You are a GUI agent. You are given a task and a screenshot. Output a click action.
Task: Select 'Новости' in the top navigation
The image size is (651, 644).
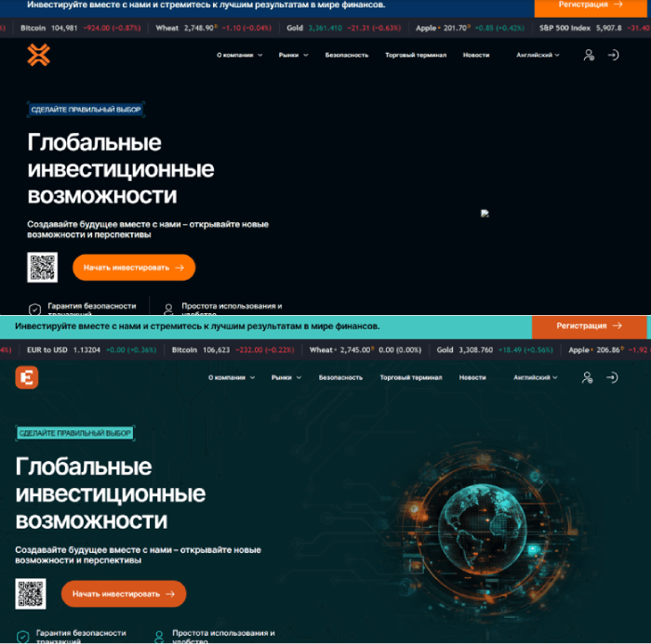coord(476,55)
